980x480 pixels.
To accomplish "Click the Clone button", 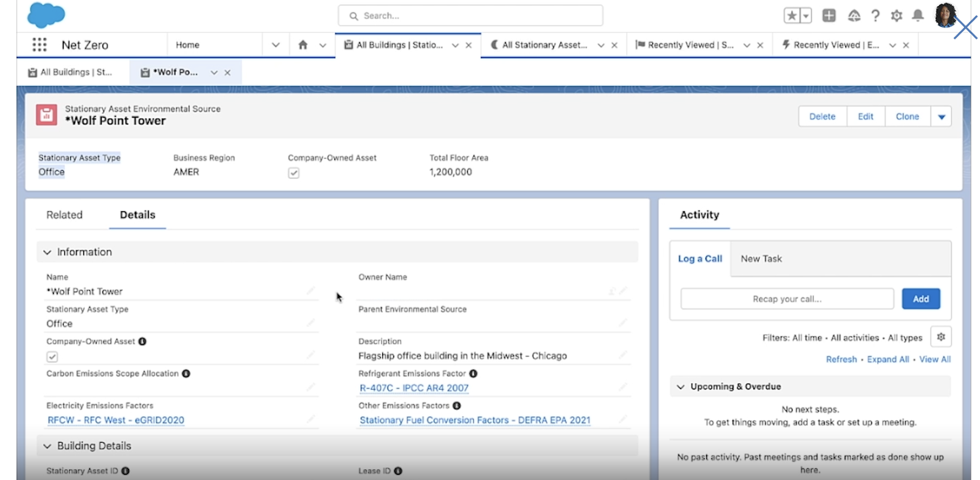I will pos(908,116).
